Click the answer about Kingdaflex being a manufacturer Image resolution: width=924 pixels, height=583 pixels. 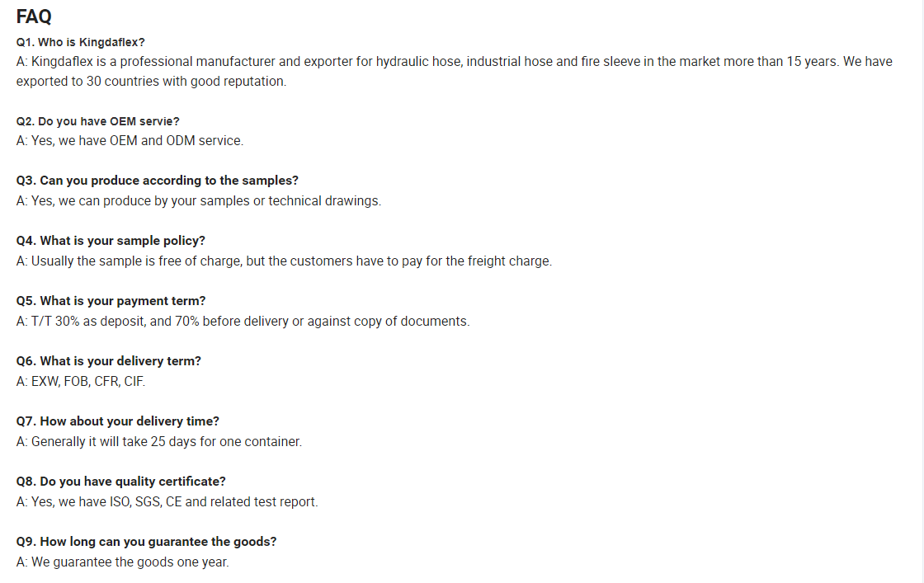[455, 71]
